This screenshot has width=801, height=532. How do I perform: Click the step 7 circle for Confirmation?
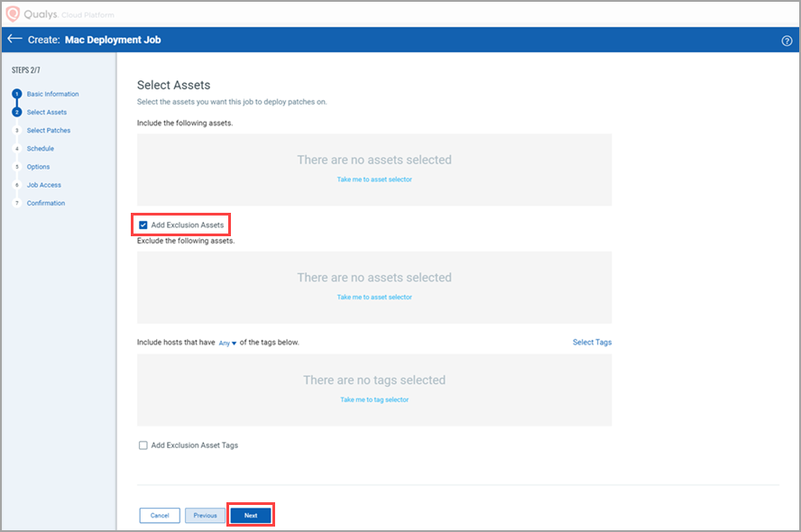pyautogui.click(x=16, y=203)
